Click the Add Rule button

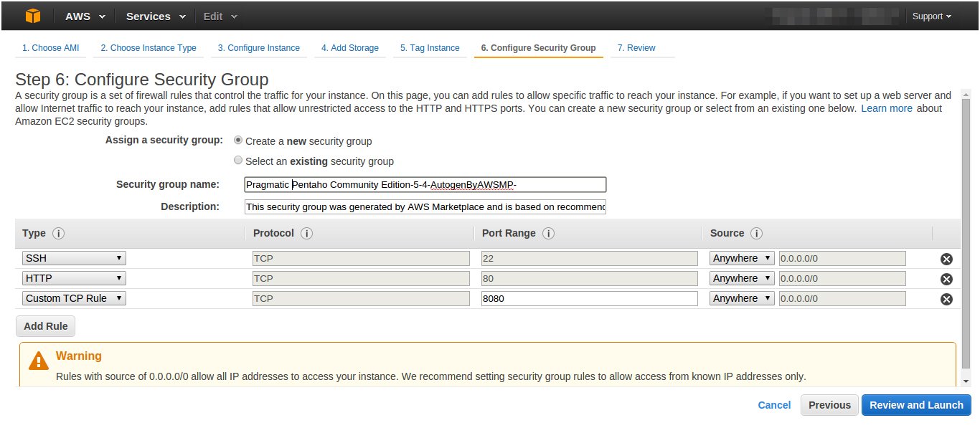46,326
